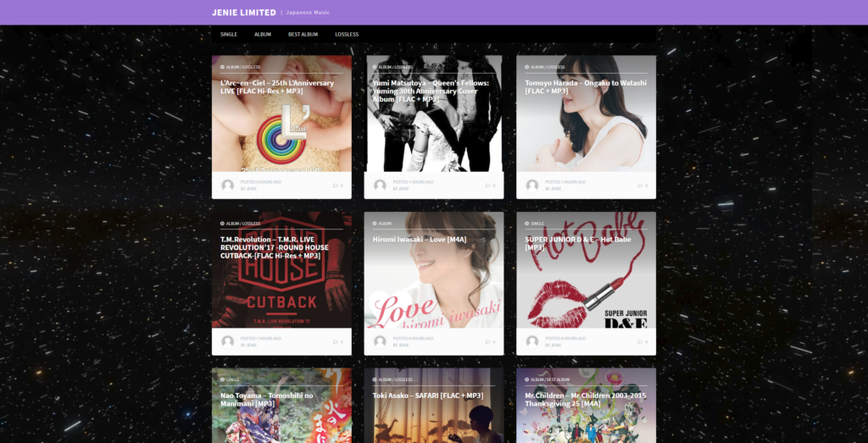
Task: Click POSTED 6 HOURS AGO on L'Arc~en~Ciel card
Action: [x=261, y=182]
